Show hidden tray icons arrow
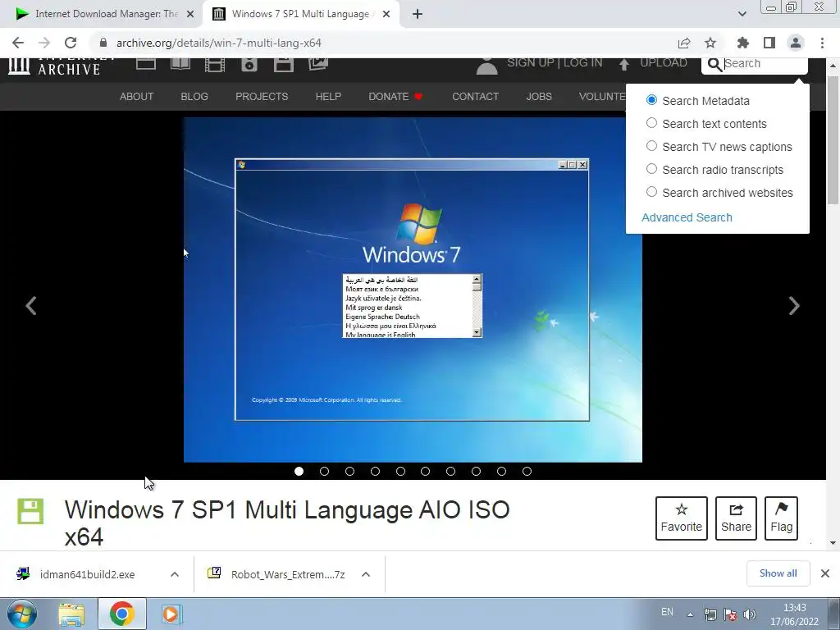The width and height of the screenshot is (840, 630). pyautogui.click(x=691, y=615)
